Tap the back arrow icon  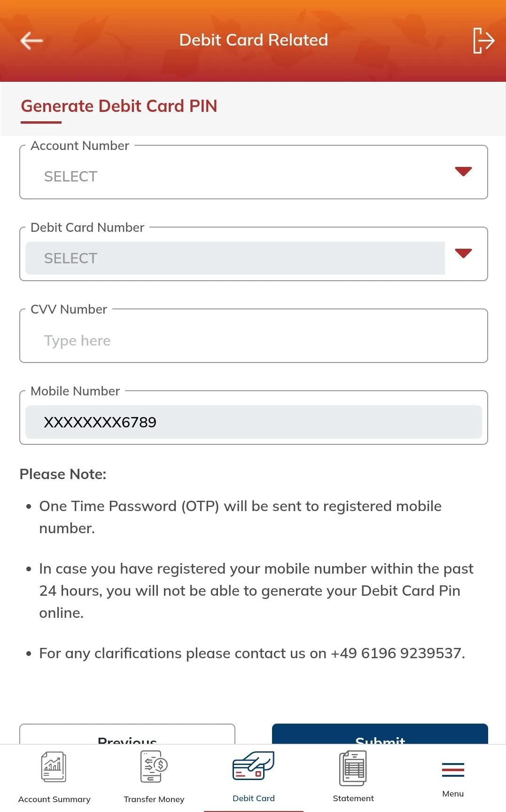tap(31, 40)
